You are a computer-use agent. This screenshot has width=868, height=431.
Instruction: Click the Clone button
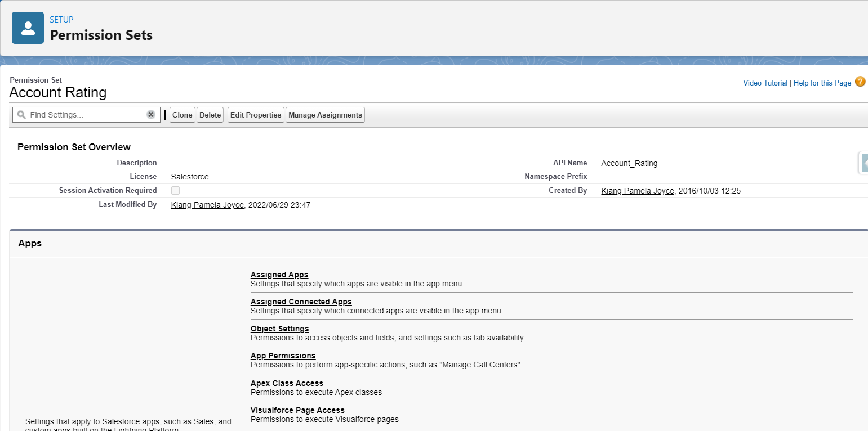182,115
